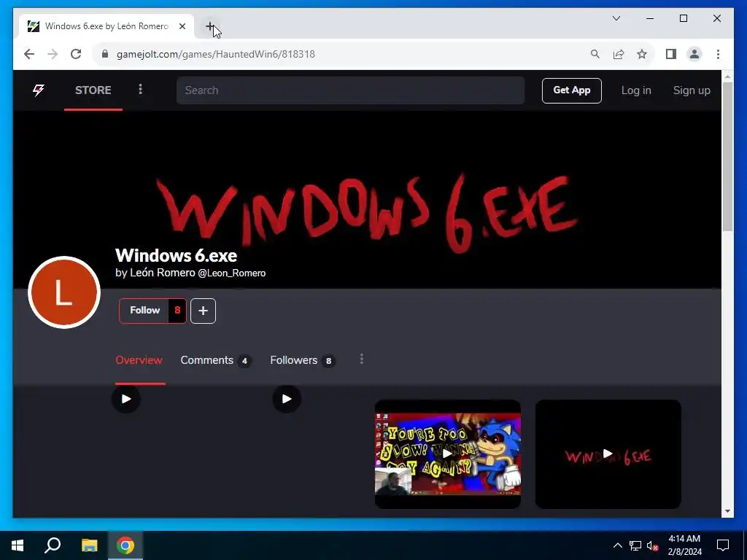Click the zoom magnifier icon in address bar
This screenshot has width=747, height=560.
tap(595, 54)
